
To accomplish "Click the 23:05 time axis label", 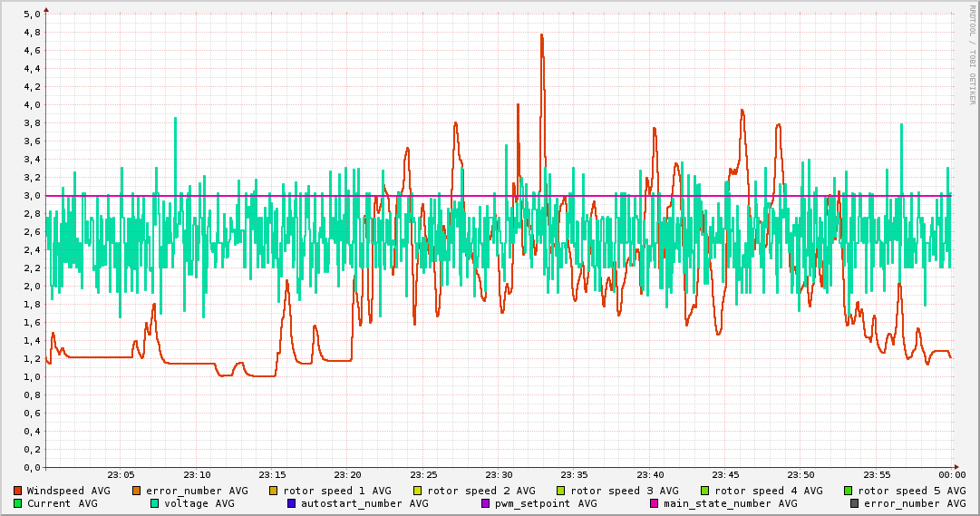I will click(121, 474).
